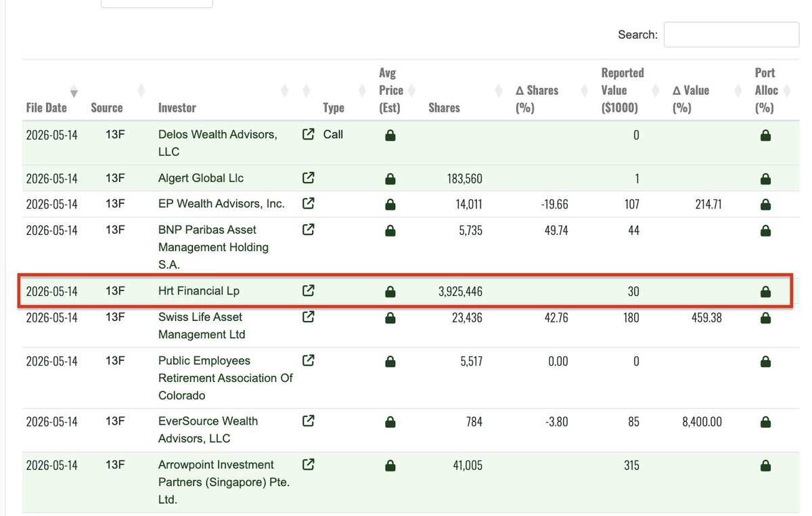
Task: Click Port Alloc lock icon in EverSource row
Action: (765, 422)
